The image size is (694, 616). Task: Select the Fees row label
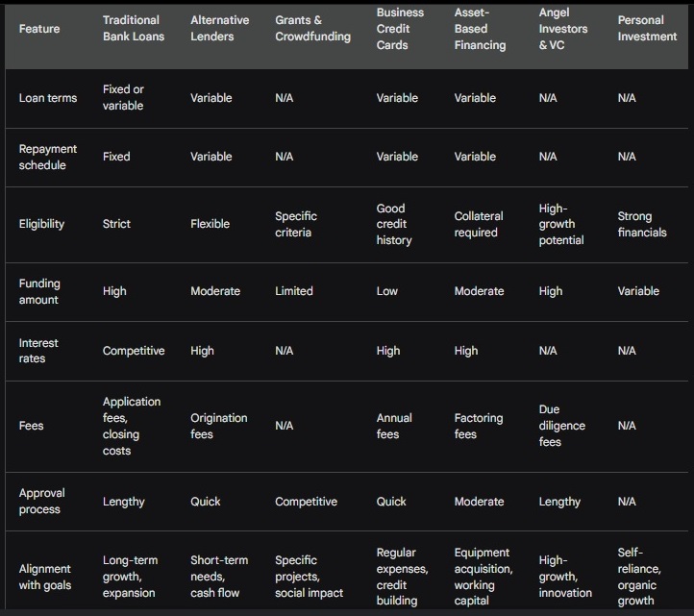point(31,426)
